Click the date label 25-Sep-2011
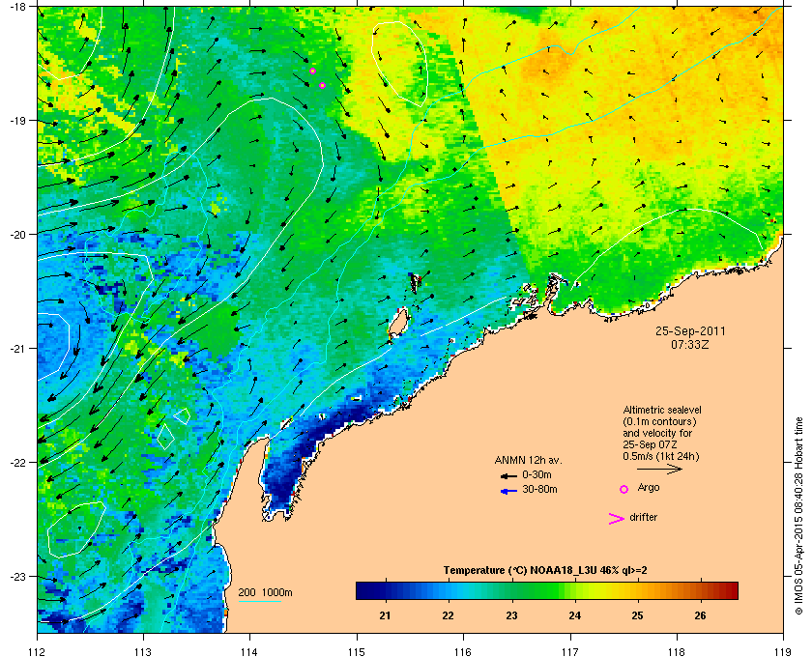The height and width of the screenshot is (657, 812). pyautogui.click(x=690, y=330)
